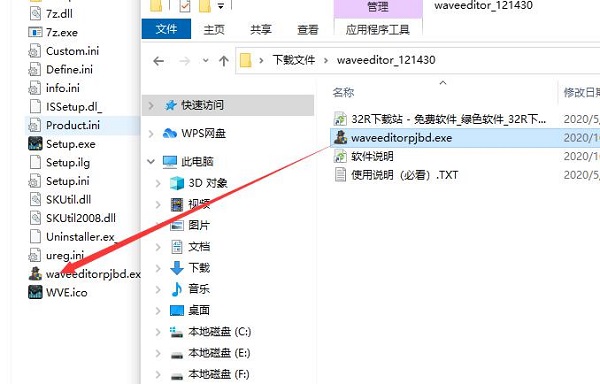Click the 7z.exe file in left list
The image size is (600, 384).
[x=62, y=32]
